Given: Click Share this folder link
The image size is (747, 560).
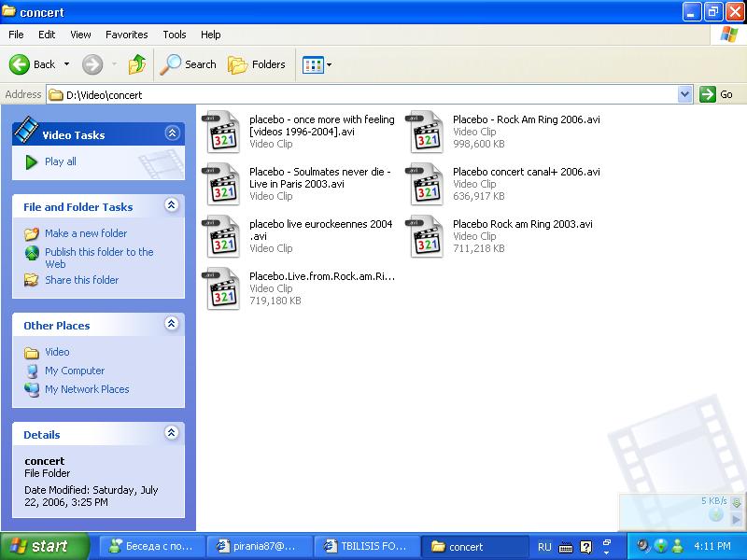Looking at the screenshot, I should pyautogui.click(x=82, y=280).
